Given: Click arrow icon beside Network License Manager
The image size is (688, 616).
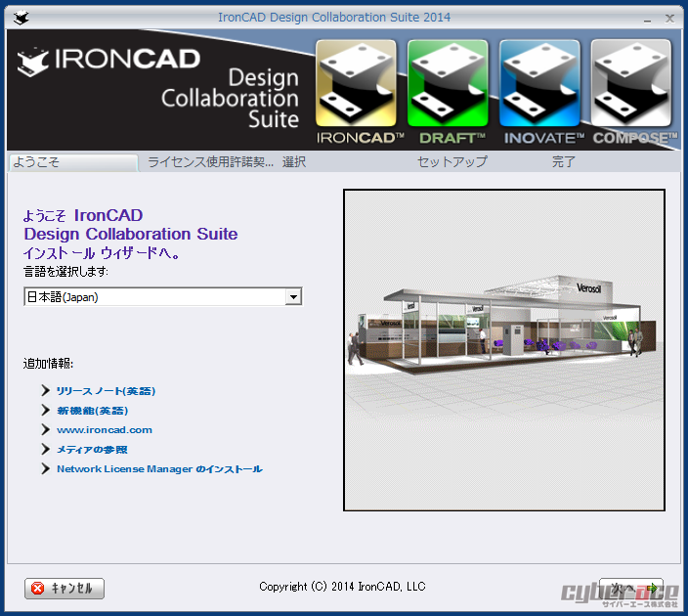Looking at the screenshot, I should tap(46, 468).
